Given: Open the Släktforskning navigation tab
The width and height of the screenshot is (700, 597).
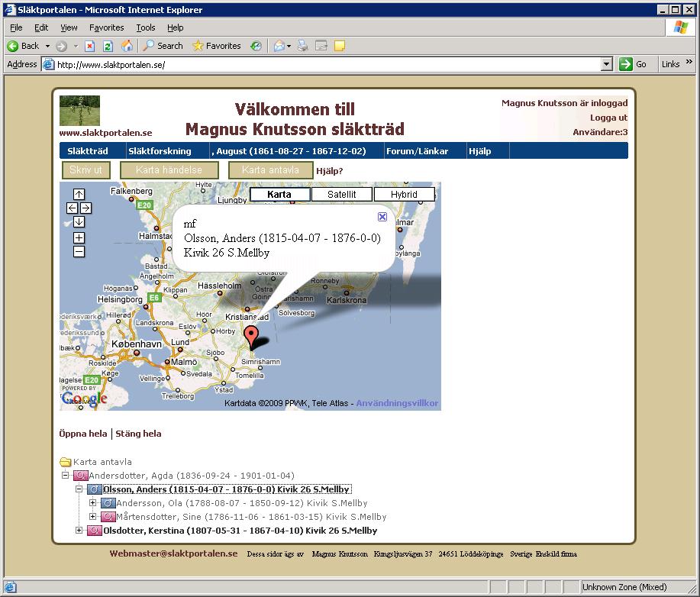Looking at the screenshot, I should click(160, 151).
